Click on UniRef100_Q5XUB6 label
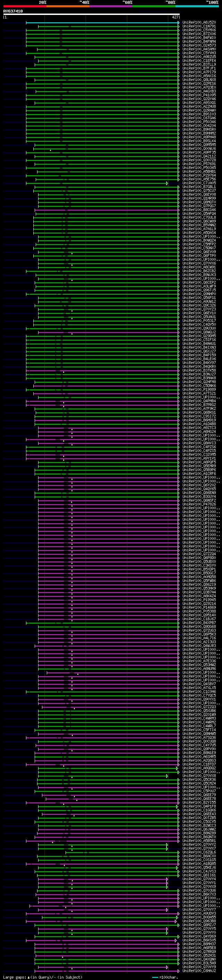This screenshot has width=222, height=980. click(x=199, y=711)
